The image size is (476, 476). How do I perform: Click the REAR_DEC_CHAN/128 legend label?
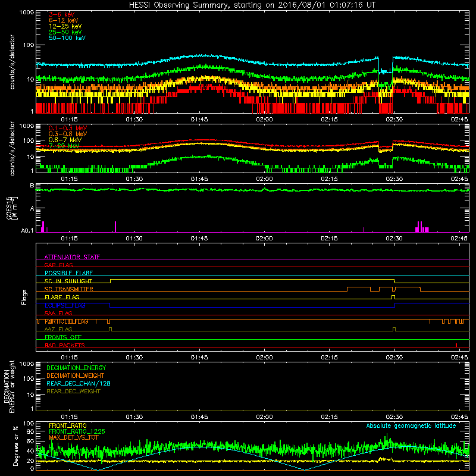pyautogui.click(x=79, y=383)
